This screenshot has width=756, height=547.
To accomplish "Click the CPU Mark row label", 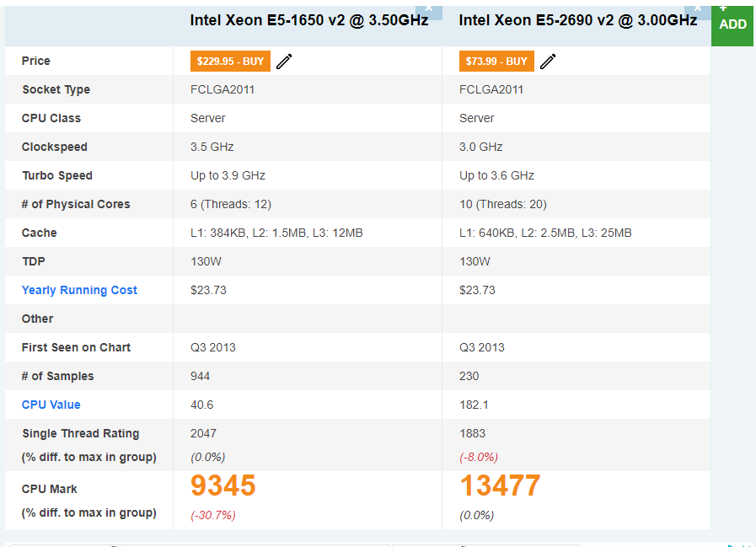I will 49,489.
